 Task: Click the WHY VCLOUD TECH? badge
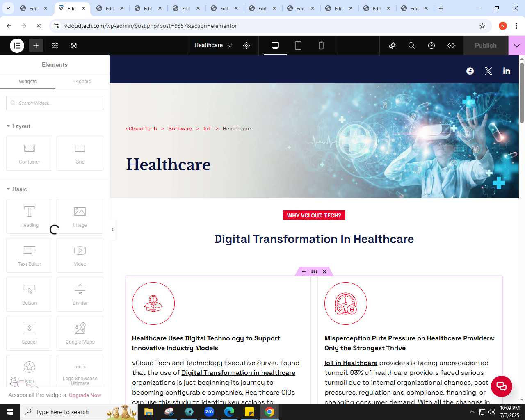[314, 215]
